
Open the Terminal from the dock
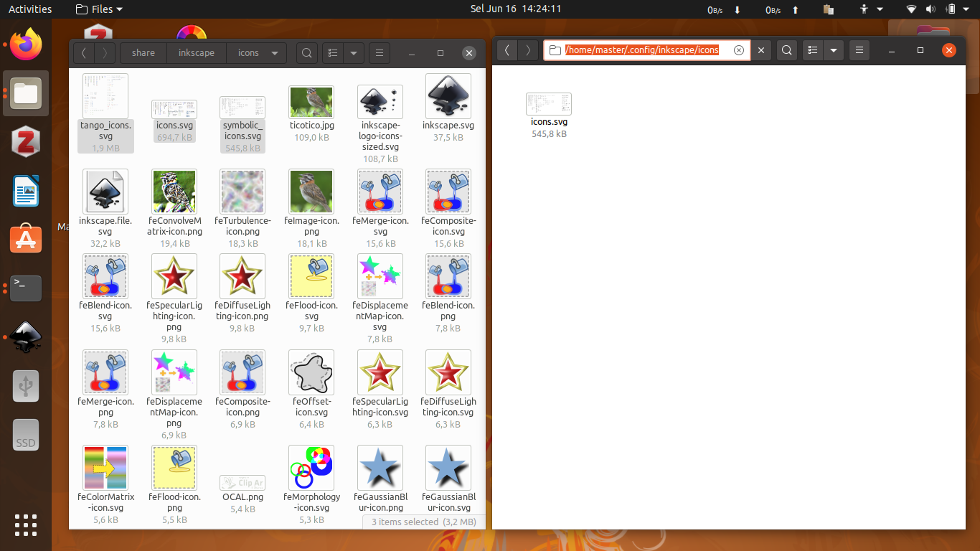point(25,288)
